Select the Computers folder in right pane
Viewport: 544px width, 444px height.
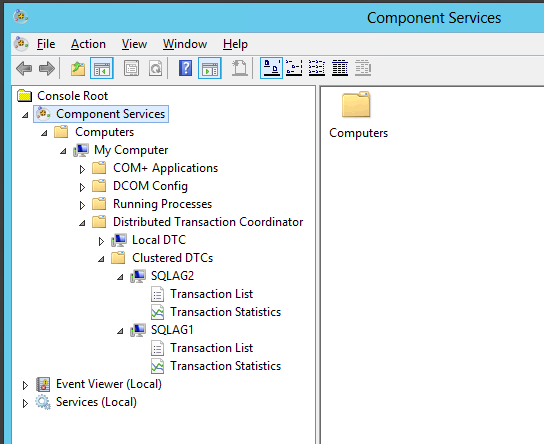click(358, 115)
